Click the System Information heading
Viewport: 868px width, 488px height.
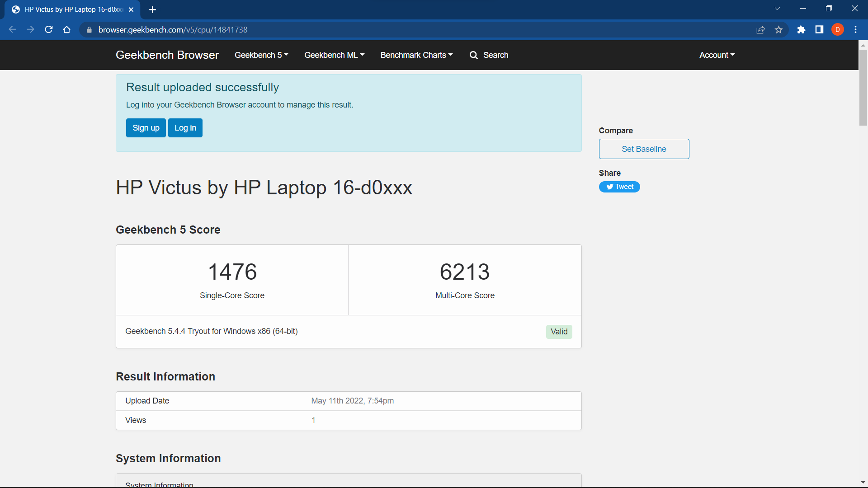click(x=168, y=458)
